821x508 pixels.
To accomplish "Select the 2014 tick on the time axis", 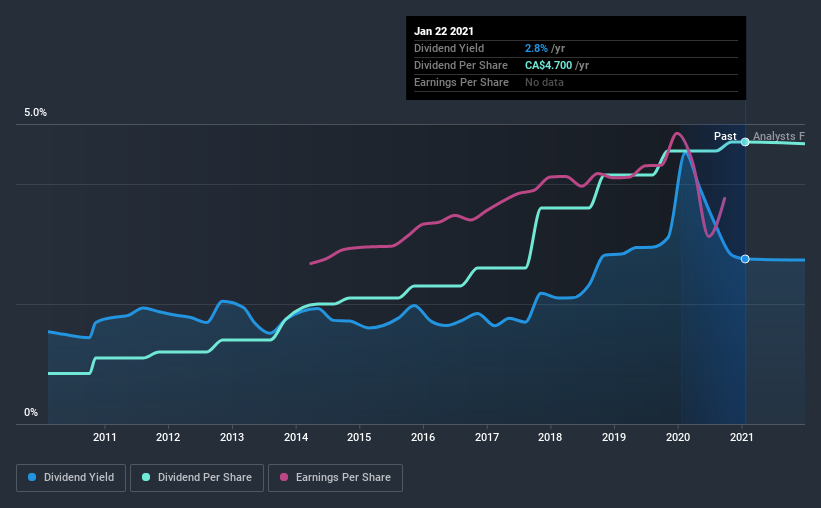I will 296,437.
